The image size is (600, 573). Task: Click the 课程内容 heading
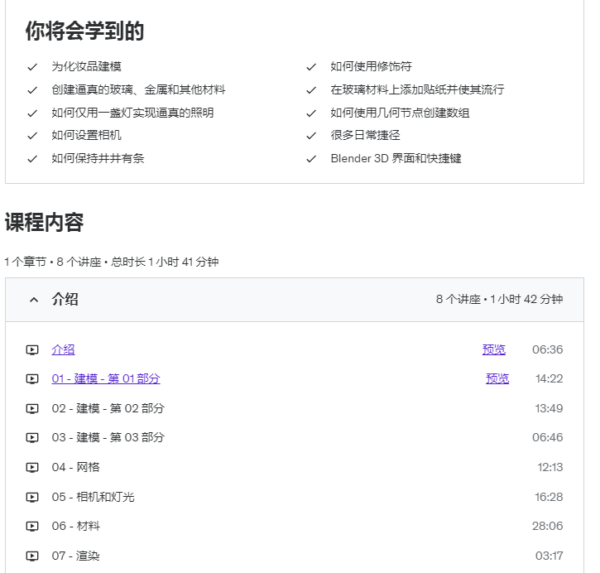click(x=44, y=222)
